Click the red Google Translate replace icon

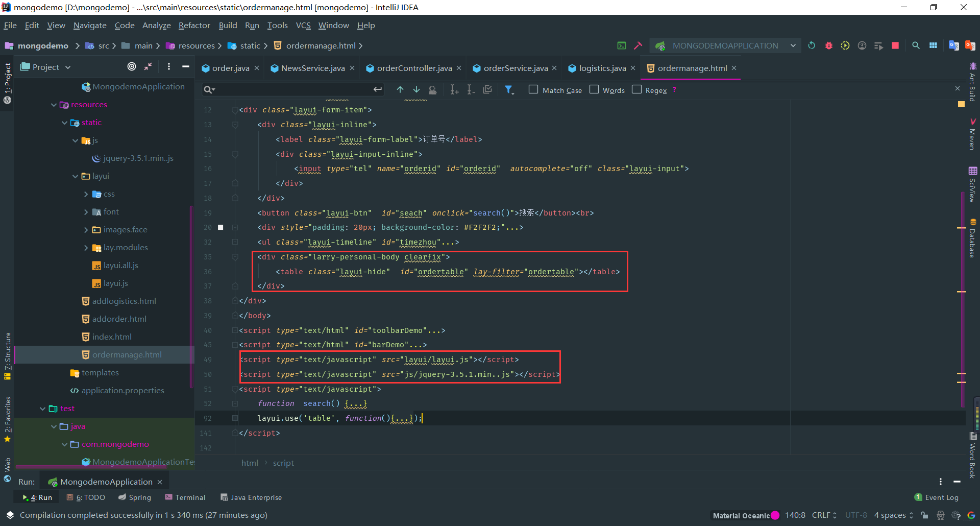[970, 45]
